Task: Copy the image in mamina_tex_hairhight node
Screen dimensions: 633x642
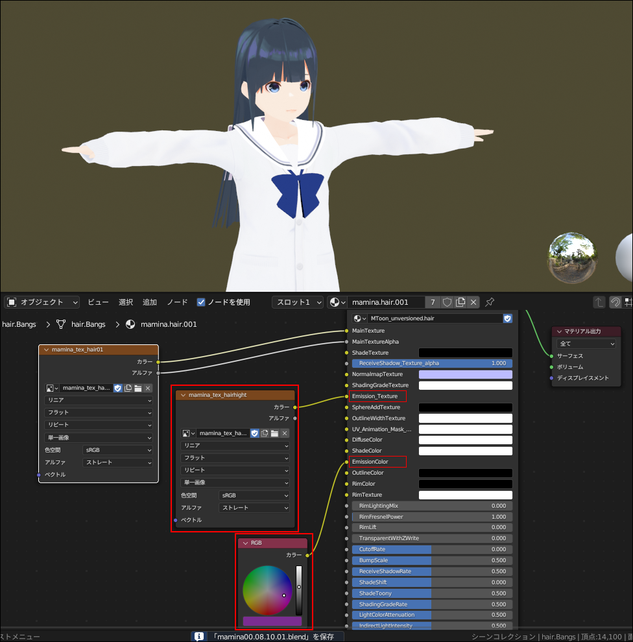Action: click(x=265, y=433)
